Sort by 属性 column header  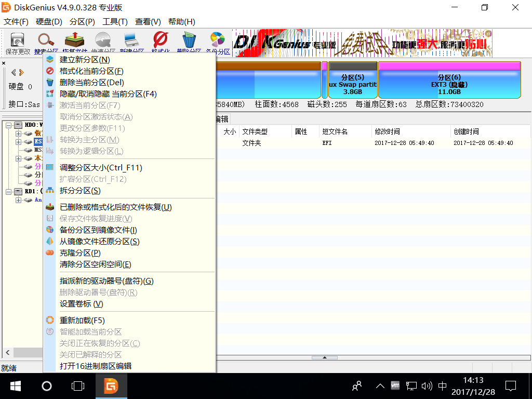tap(305, 131)
